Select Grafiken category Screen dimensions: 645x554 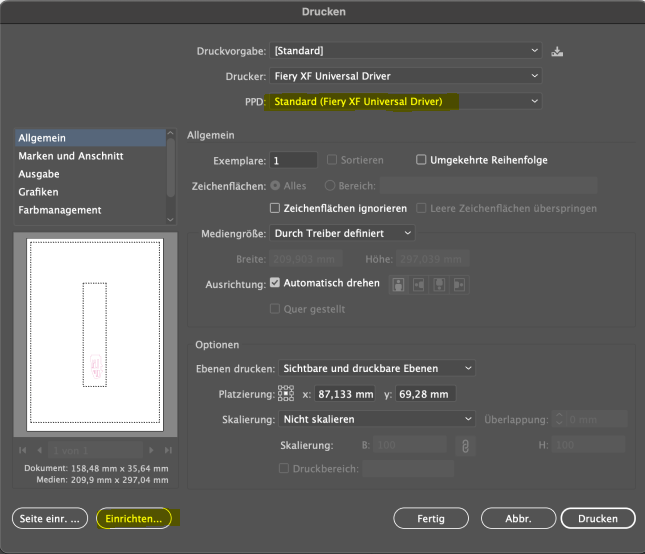click(x=90, y=192)
